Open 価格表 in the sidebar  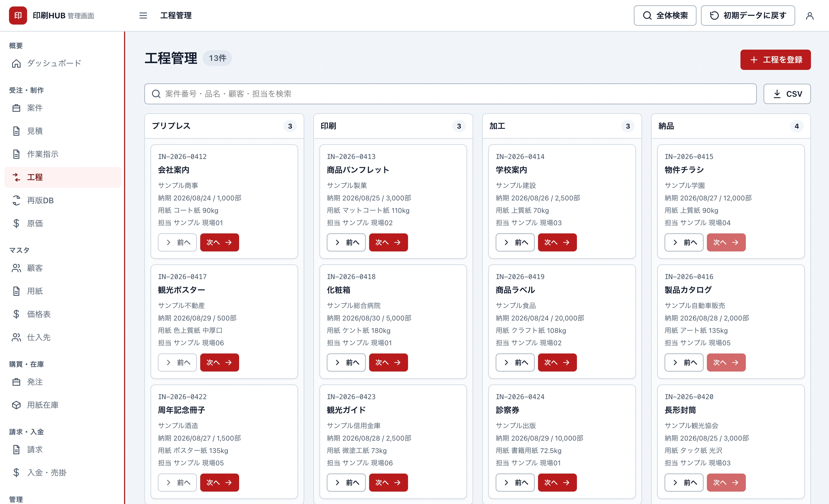pyautogui.click(x=63, y=314)
